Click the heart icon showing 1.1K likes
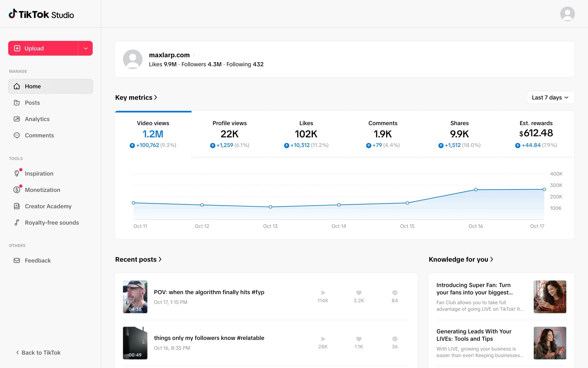The image size is (588, 368). click(x=359, y=339)
